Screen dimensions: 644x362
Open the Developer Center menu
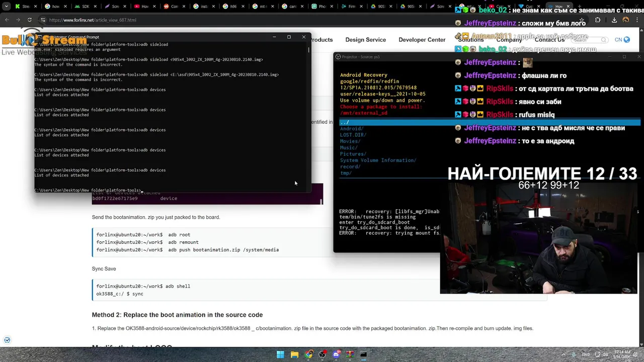click(422, 40)
